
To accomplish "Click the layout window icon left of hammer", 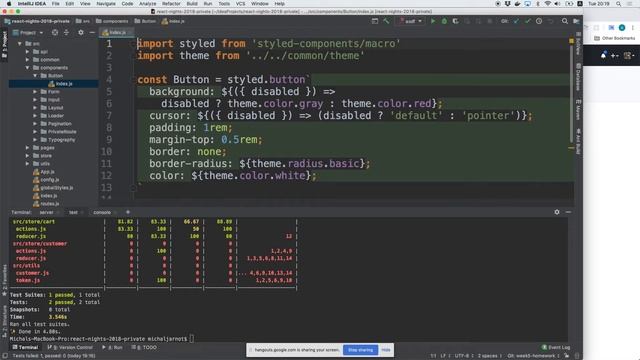I will pos(375,21).
